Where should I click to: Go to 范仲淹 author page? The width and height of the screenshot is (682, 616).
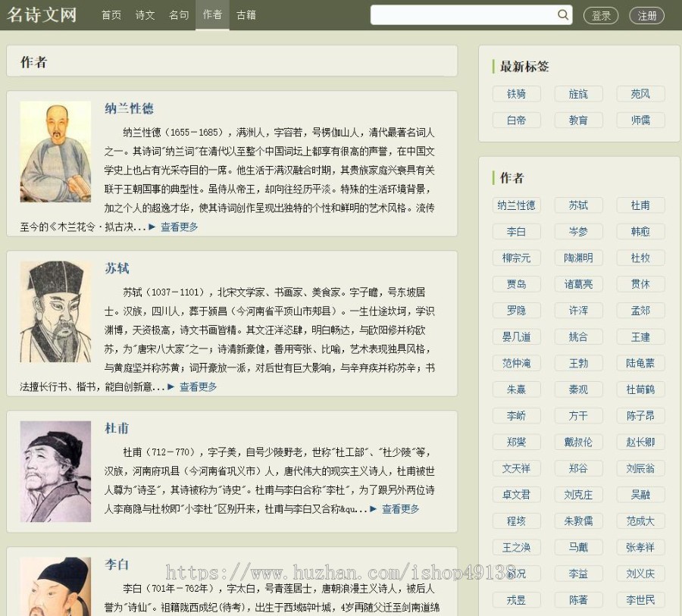[516, 363]
